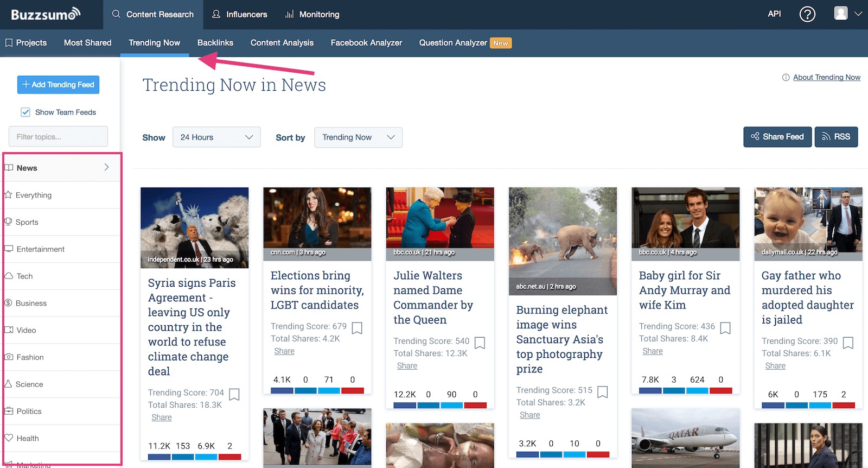This screenshot has height=468, width=868.
Task: Open the About Trending Now link
Action: click(827, 78)
